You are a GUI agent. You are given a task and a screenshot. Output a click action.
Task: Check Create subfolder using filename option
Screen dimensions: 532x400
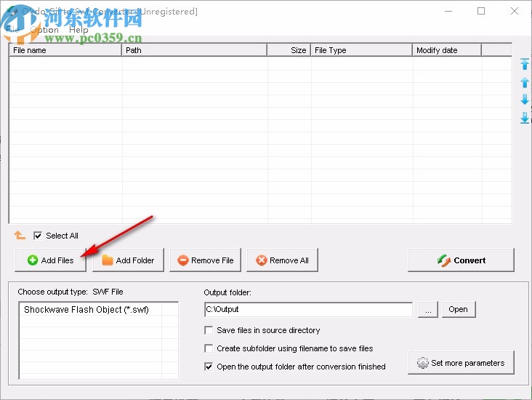(209, 348)
